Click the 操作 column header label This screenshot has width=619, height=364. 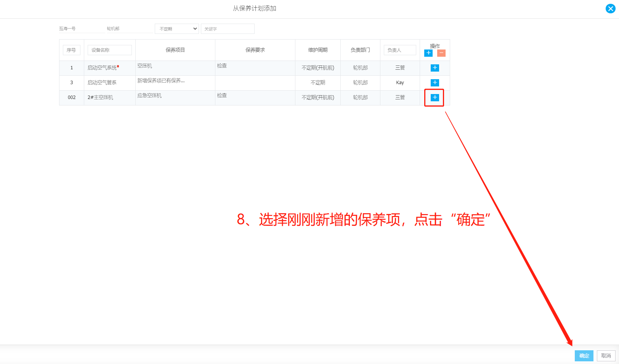(435, 46)
